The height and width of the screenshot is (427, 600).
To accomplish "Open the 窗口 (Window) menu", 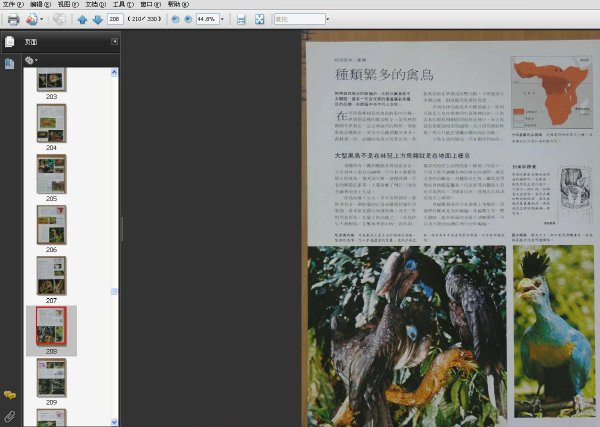I will pyautogui.click(x=151, y=4).
